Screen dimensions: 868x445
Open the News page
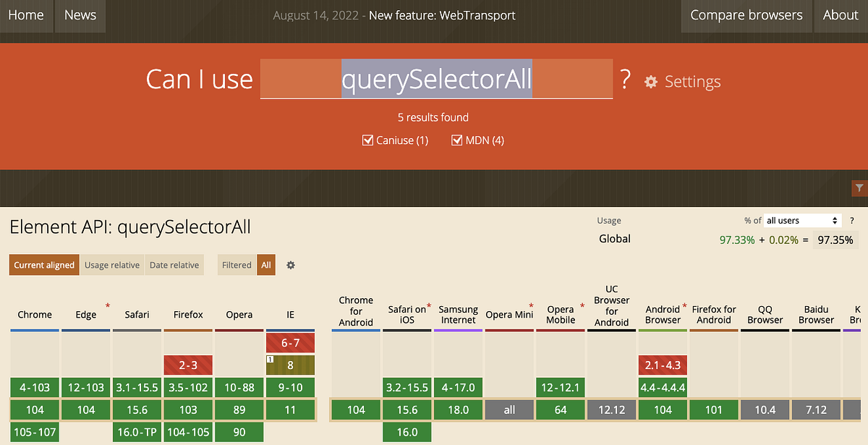[x=80, y=15]
